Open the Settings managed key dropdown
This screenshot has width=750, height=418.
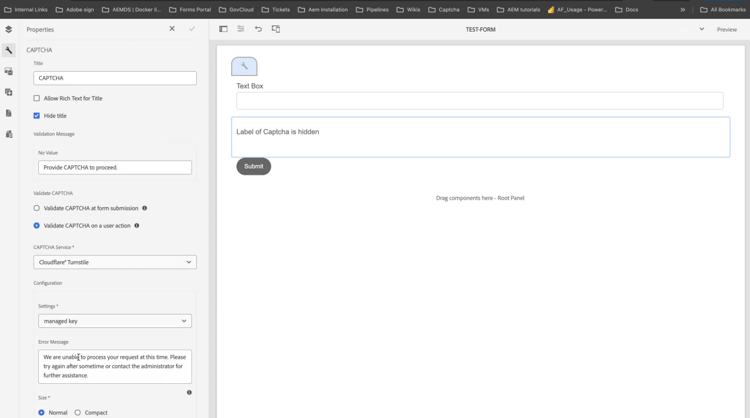[115, 321]
